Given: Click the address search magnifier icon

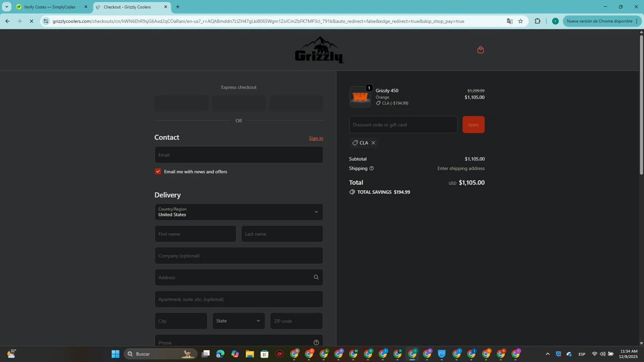Looking at the screenshot, I should click(316, 277).
